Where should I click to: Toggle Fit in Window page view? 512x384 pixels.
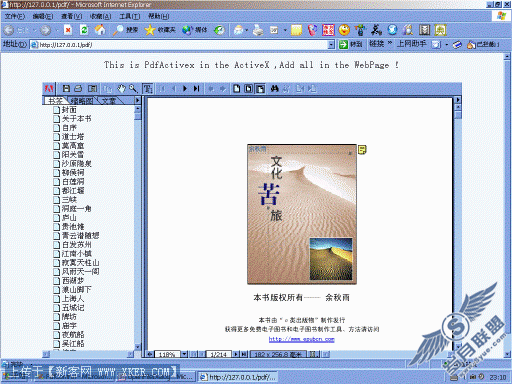pyautogui.click(x=248, y=89)
